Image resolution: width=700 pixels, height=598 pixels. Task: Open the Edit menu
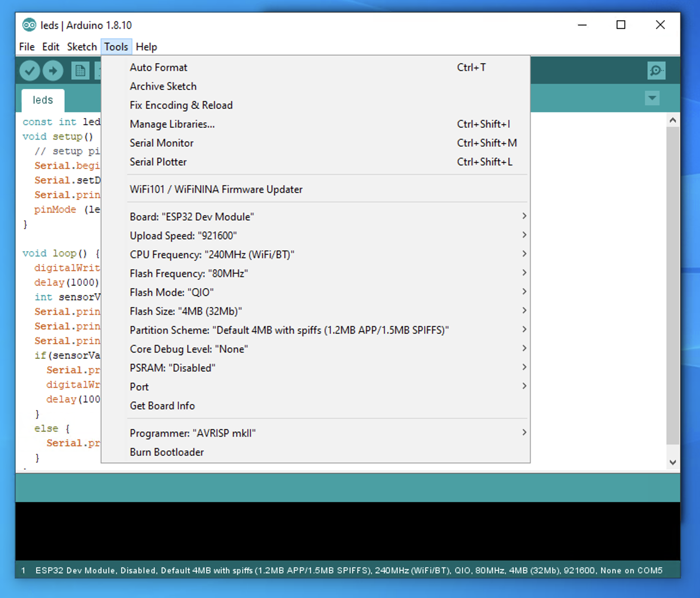pyautogui.click(x=51, y=47)
